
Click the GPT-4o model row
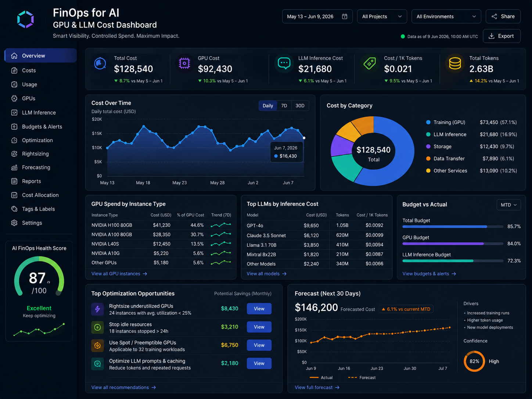tap(317, 226)
